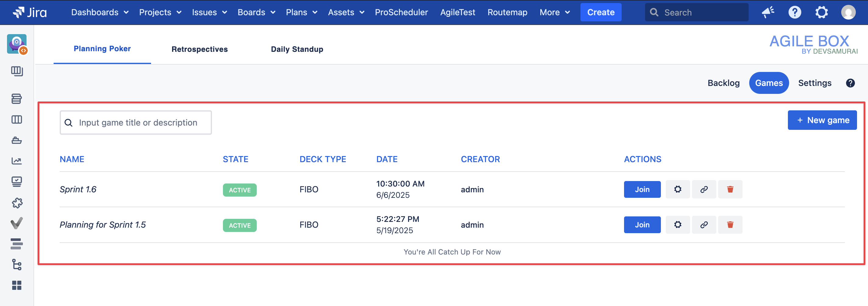
Task: Open Jira administration gear icon
Action: tap(821, 12)
